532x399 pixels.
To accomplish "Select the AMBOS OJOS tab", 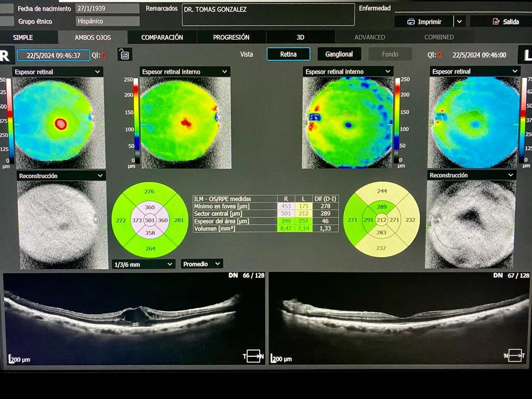I will 93,37.
